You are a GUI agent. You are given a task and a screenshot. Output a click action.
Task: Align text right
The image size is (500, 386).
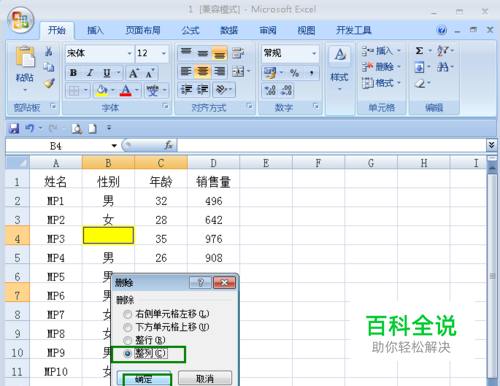(x=219, y=71)
